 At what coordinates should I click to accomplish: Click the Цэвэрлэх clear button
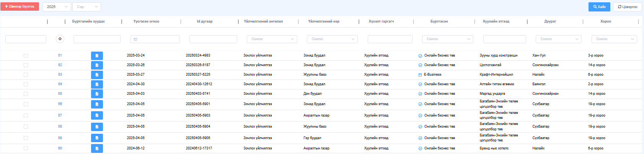[628, 6]
